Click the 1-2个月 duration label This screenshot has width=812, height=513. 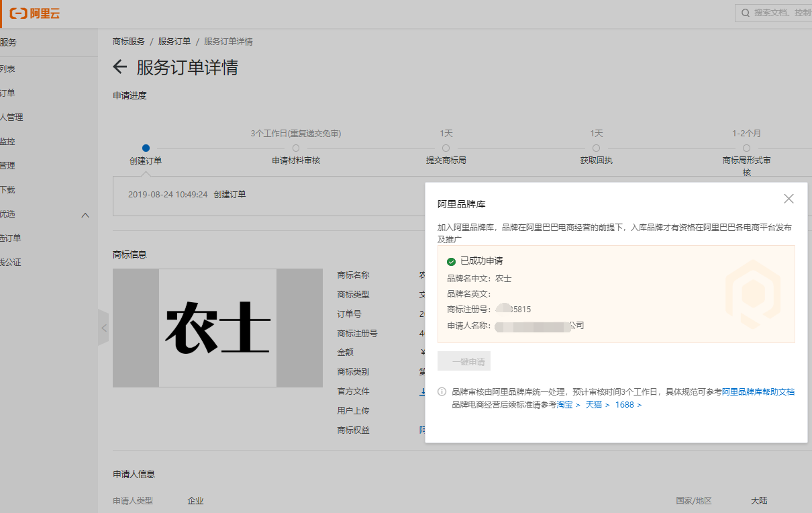[x=747, y=134]
